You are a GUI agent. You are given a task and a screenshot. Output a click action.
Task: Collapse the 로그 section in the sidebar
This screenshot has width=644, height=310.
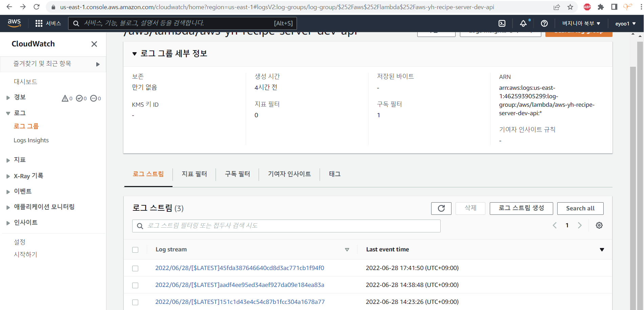click(8, 113)
